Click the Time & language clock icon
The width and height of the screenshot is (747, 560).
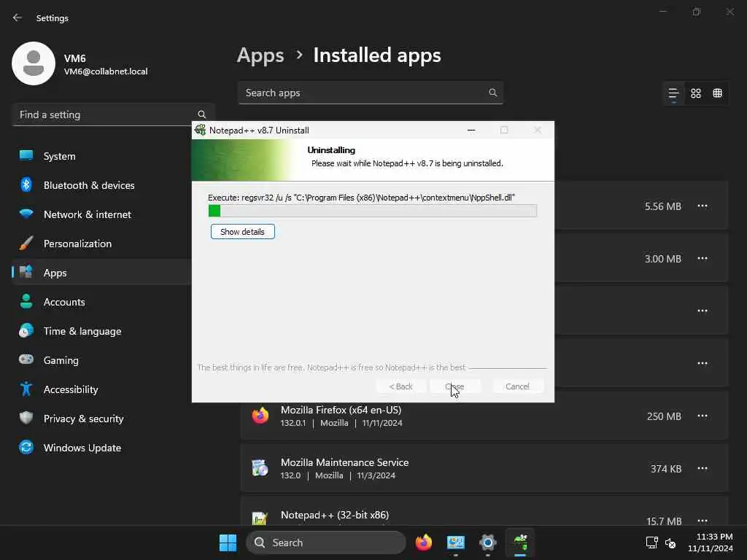coord(26,330)
